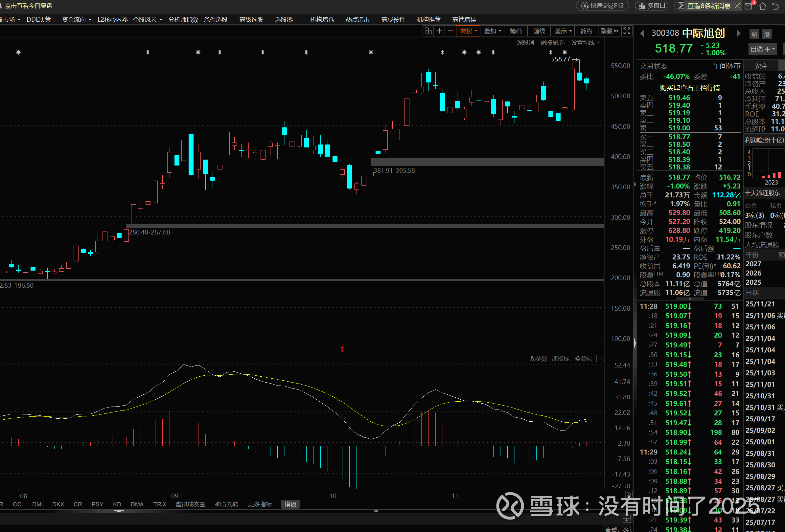Zoom out chart with minus icon
785x532 pixels.
point(450,31)
